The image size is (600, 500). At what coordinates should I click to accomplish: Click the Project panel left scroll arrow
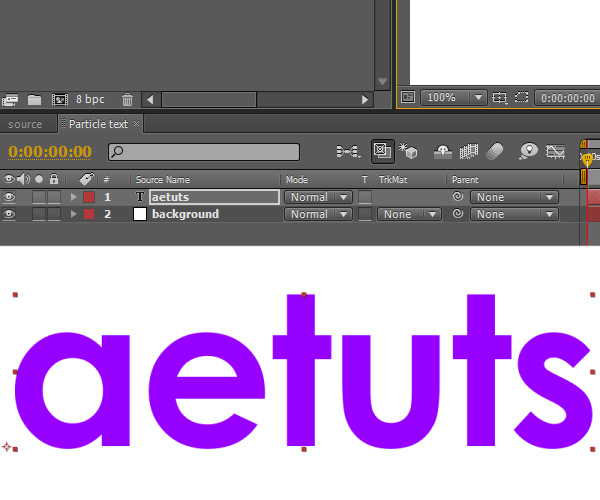coord(150,100)
